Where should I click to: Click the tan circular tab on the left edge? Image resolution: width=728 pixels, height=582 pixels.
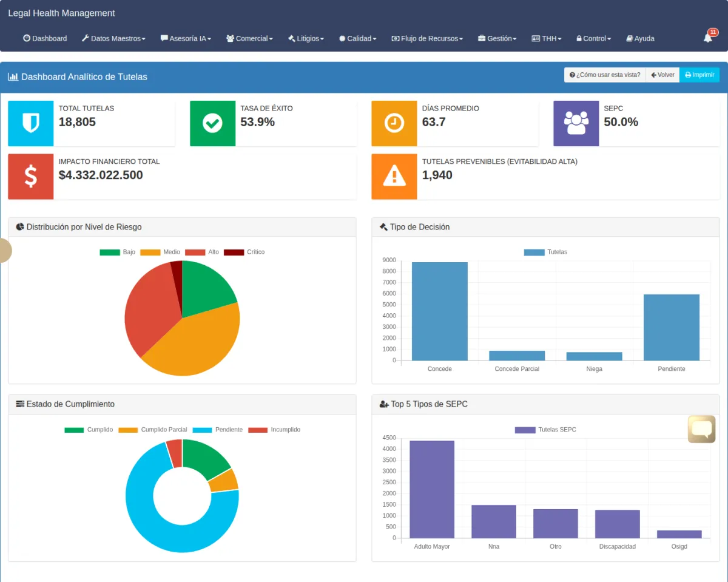coord(4,250)
